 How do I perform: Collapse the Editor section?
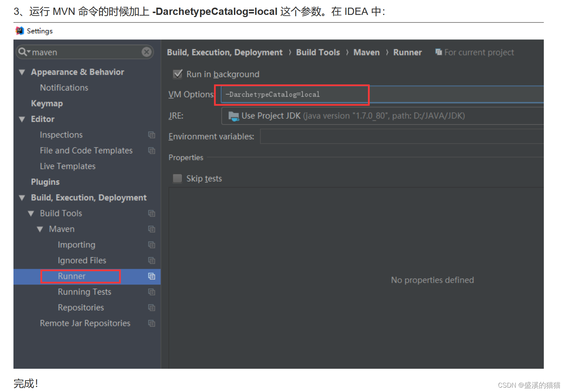tap(22, 119)
